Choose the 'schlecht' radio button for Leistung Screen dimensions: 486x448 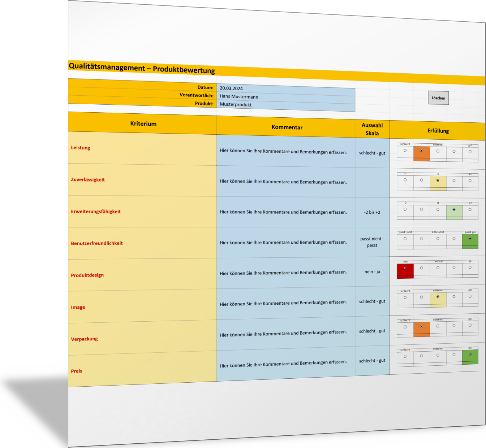[405, 151]
